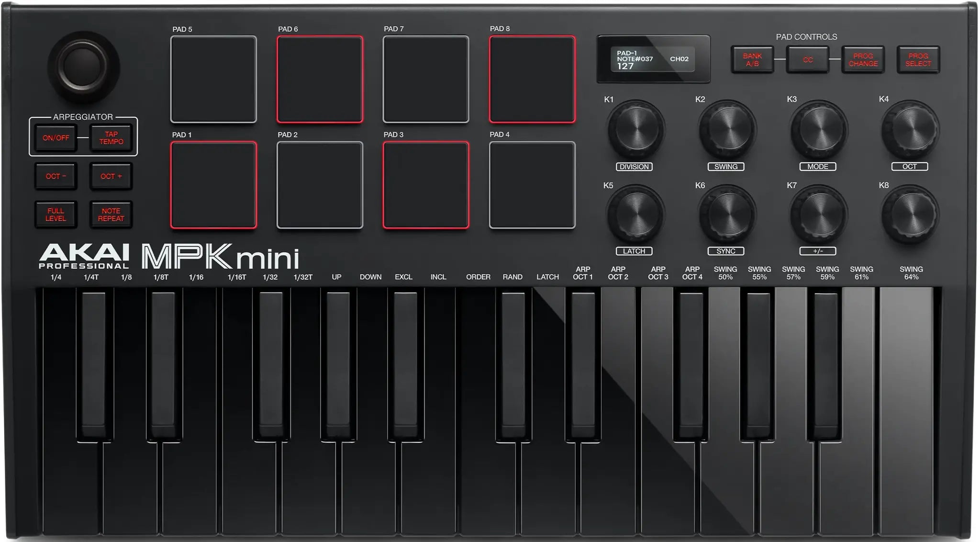Tap the FULL LEVEL button
The height and width of the screenshot is (542, 980).
click(56, 214)
